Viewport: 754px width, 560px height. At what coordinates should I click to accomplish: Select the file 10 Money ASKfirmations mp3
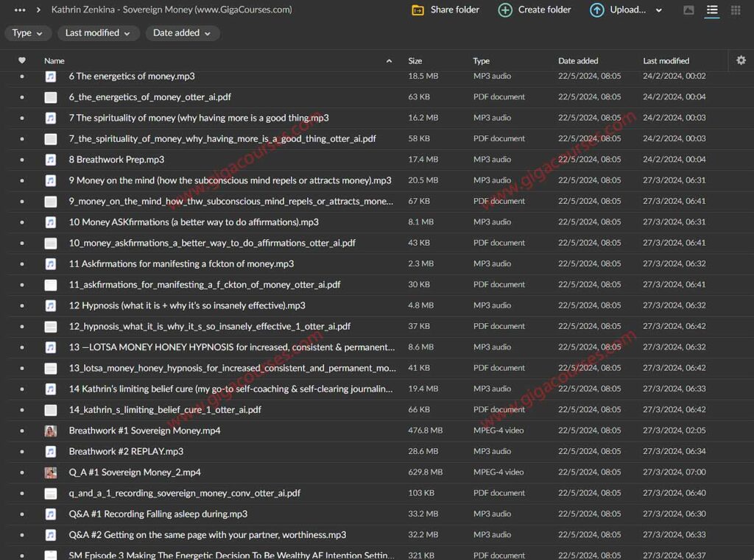pyautogui.click(x=194, y=222)
